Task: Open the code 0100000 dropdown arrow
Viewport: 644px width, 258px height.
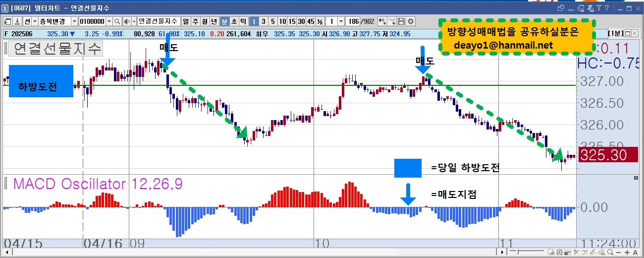Action: [109, 21]
